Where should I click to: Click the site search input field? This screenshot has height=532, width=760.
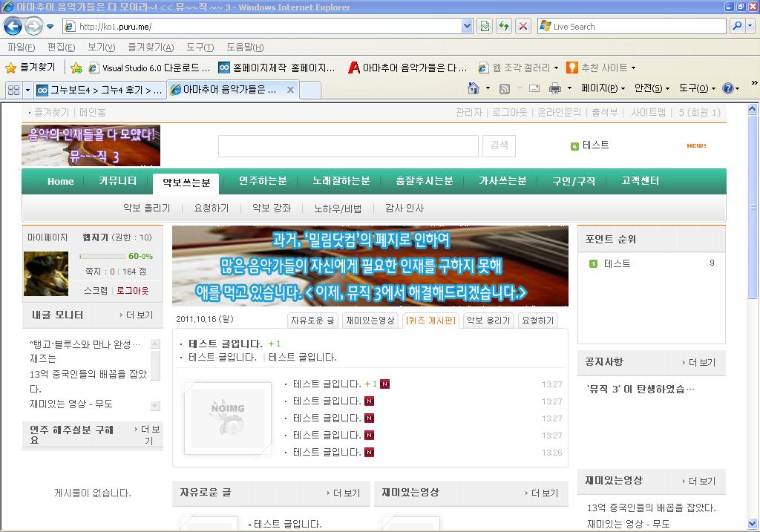click(x=348, y=145)
